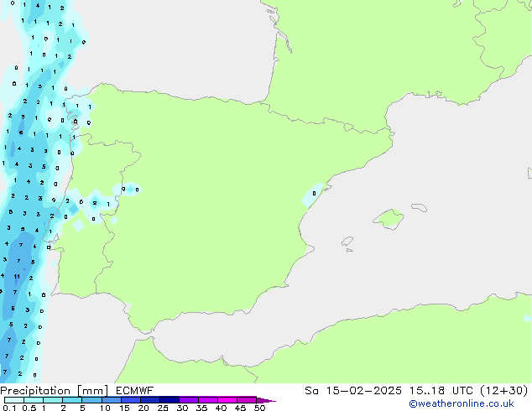
Task: Click the 45–50 mm legend swatch
Action: (247, 400)
